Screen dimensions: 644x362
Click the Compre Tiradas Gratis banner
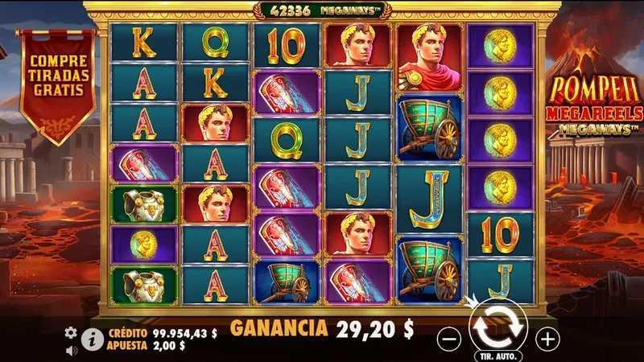[58, 87]
